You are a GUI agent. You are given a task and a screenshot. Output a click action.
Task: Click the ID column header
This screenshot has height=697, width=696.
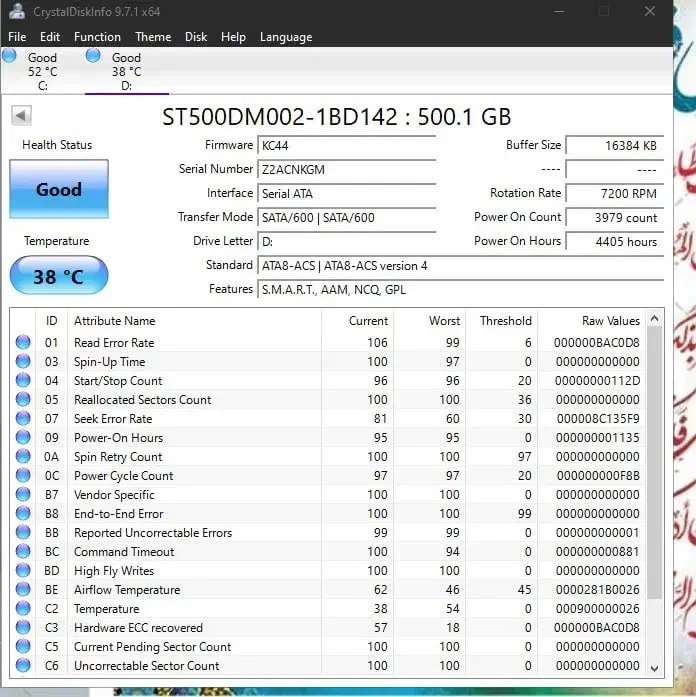point(51,320)
